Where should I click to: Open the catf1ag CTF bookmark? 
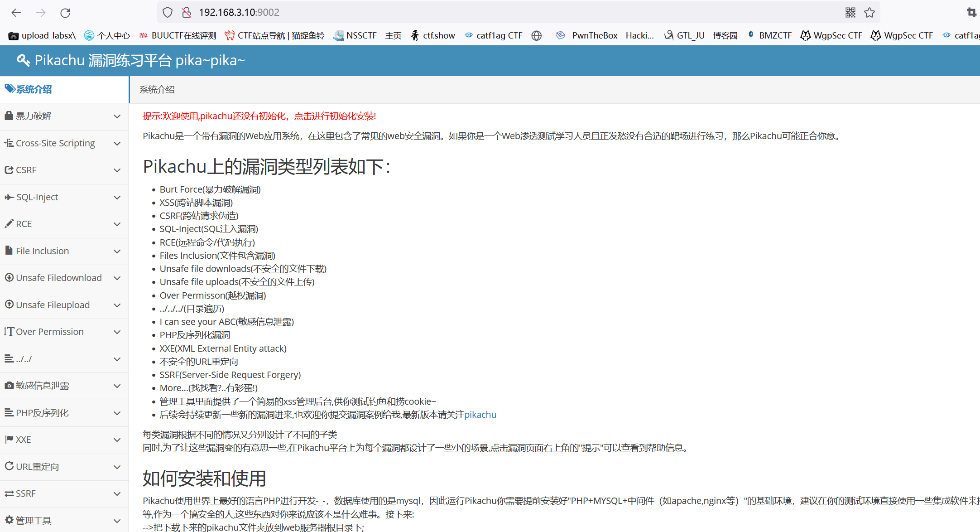tap(494, 35)
